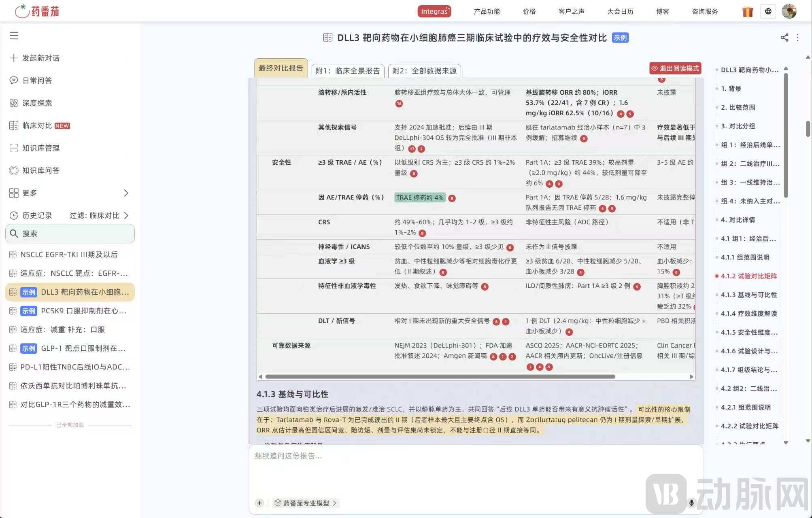The width and height of the screenshot is (812, 518).
Task: Open the 过滤: 临床对比 history filter
Action: coord(99,215)
